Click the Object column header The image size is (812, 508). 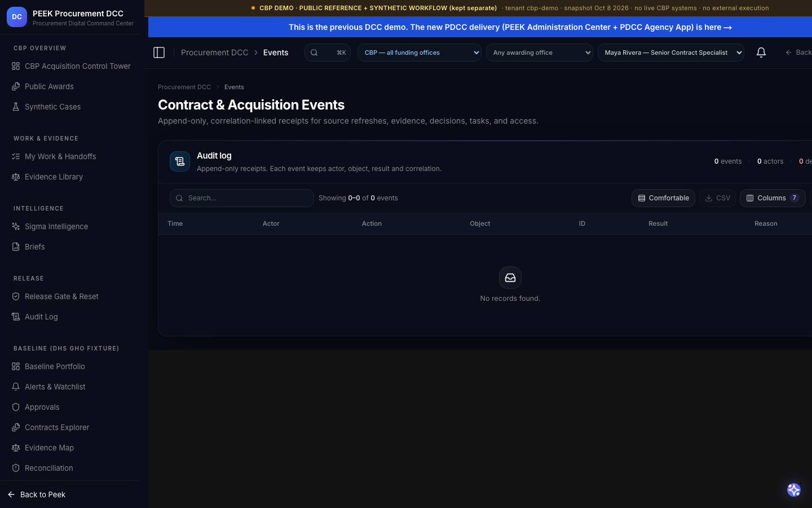click(x=480, y=224)
